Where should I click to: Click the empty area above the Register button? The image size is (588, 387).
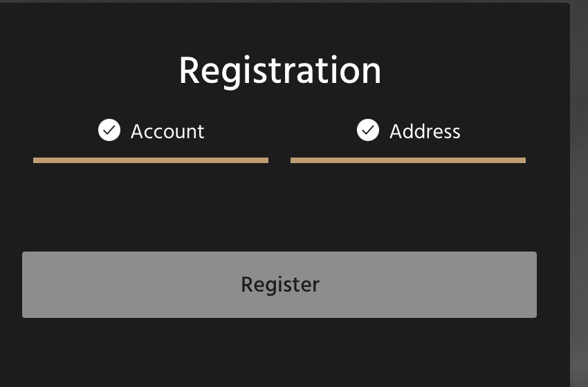coord(279,207)
